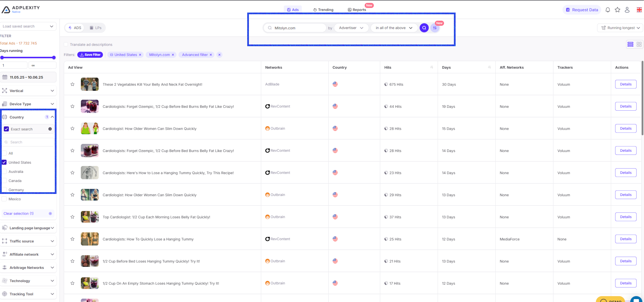Click the right Days running slider handle
The width and height of the screenshot is (644, 302).
(x=54, y=58)
